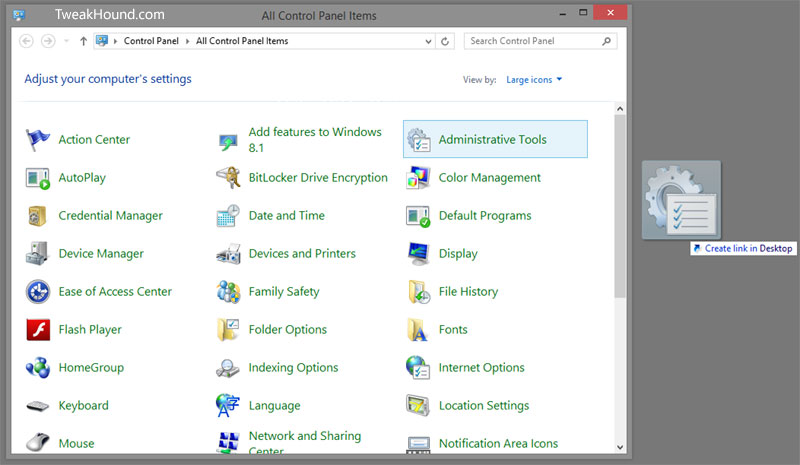Click the scroll down arrow of scrollbar

point(620,447)
